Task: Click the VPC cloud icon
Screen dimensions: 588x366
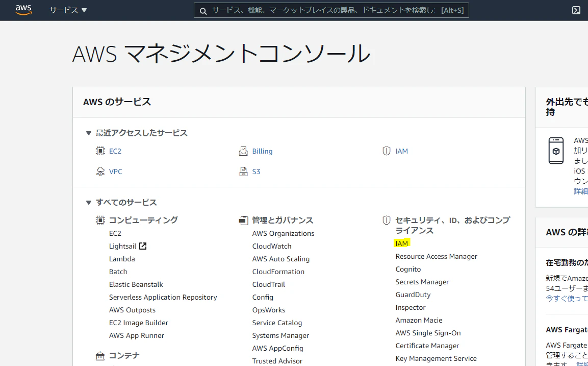Action: click(x=100, y=172)
